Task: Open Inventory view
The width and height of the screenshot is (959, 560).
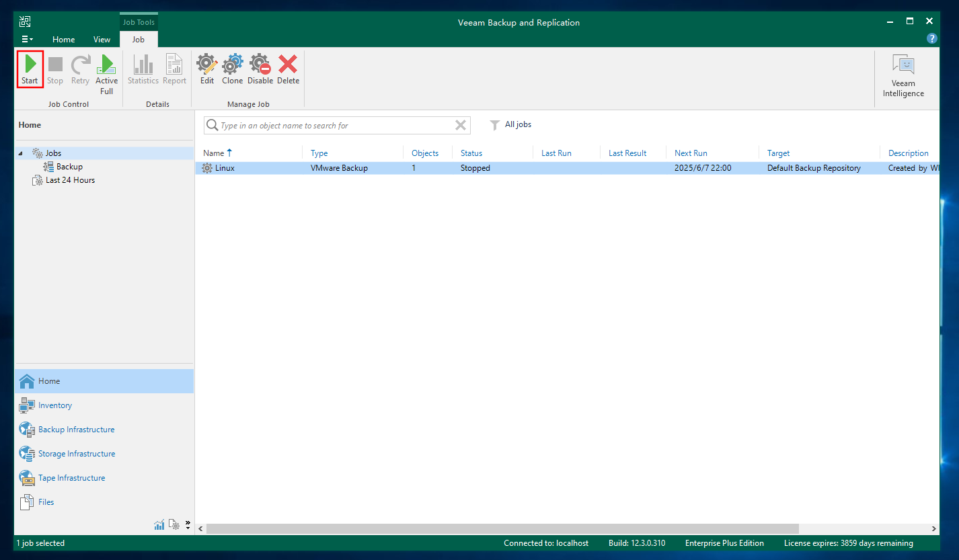Action: [x=104, y=405]
